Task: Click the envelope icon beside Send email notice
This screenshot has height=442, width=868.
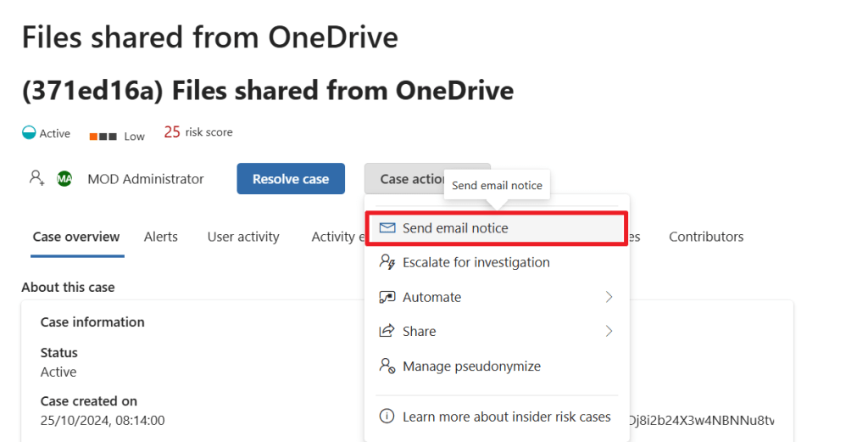Action: [x=387, y=228]
